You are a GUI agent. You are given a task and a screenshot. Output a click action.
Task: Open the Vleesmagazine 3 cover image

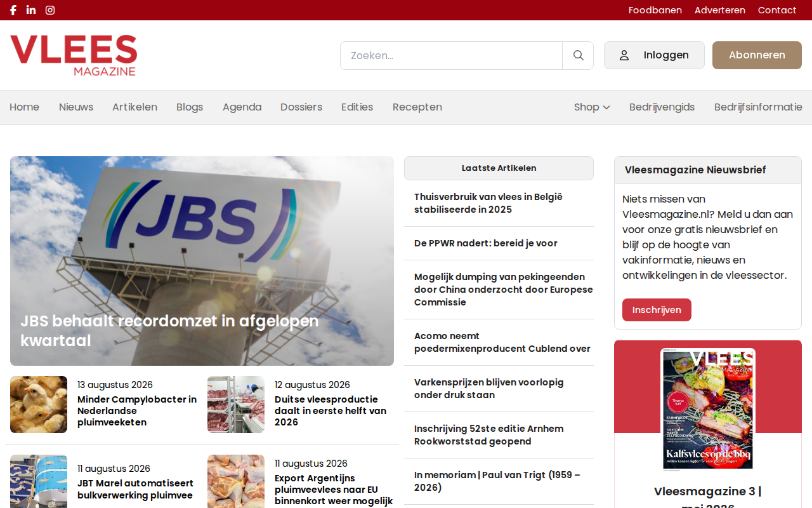tap(708, 410)
